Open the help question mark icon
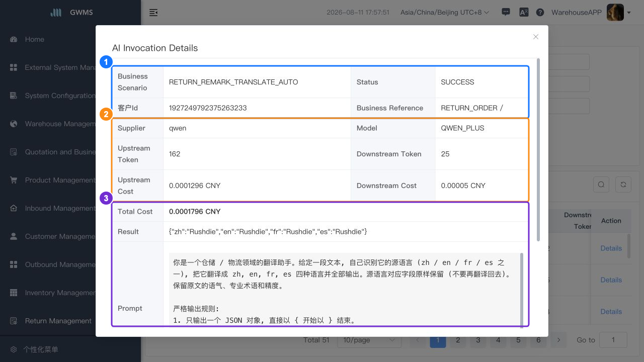Viewport: 644px width, 362px height. point(540,13)
